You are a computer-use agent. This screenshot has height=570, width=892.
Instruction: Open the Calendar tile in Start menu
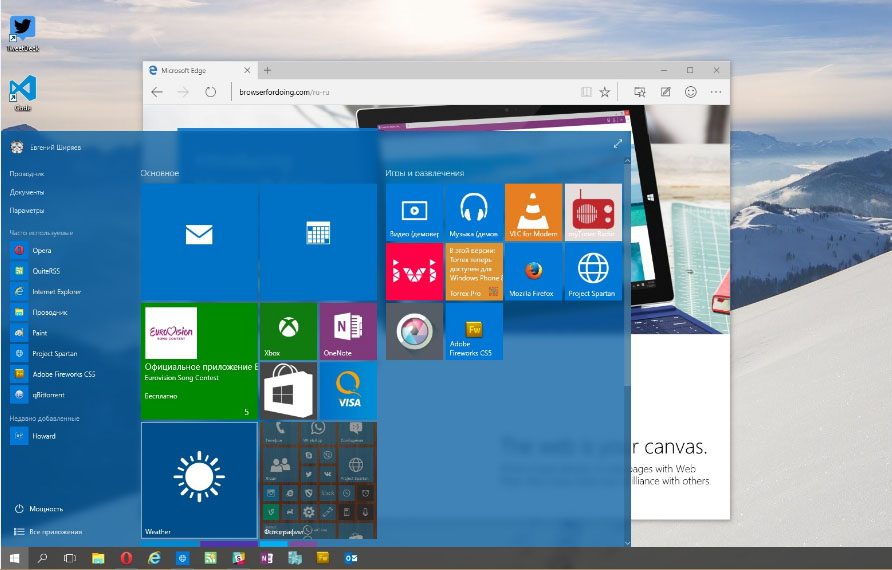click(318, 241)
